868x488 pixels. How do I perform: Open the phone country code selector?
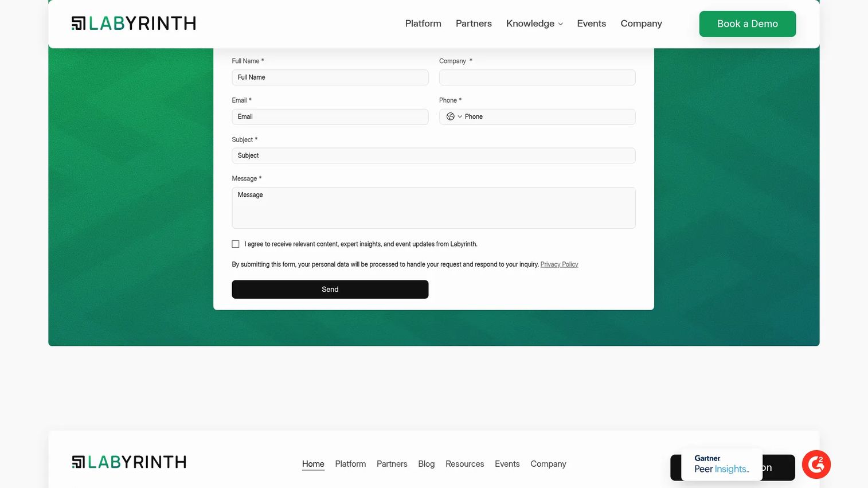point(454,116)
